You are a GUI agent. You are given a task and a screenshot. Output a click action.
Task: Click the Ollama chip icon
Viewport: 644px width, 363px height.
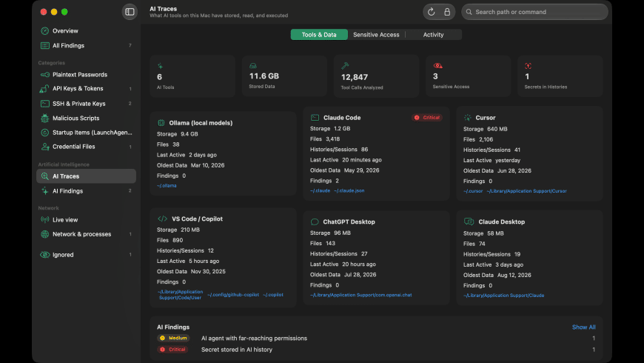pyautogui.click(x=161, y=123)
